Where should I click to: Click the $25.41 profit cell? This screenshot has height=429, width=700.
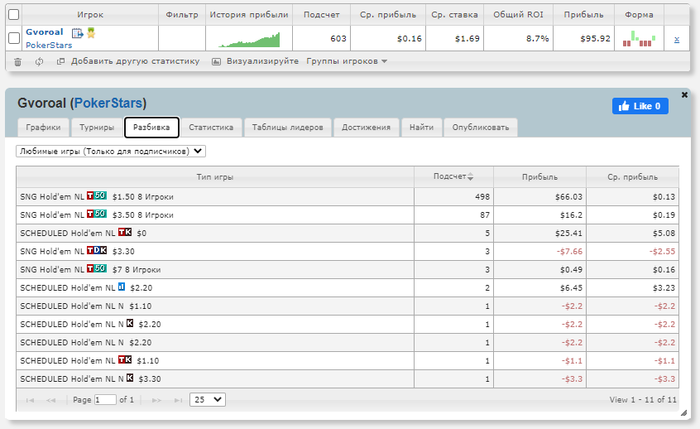tap(540, 233)
